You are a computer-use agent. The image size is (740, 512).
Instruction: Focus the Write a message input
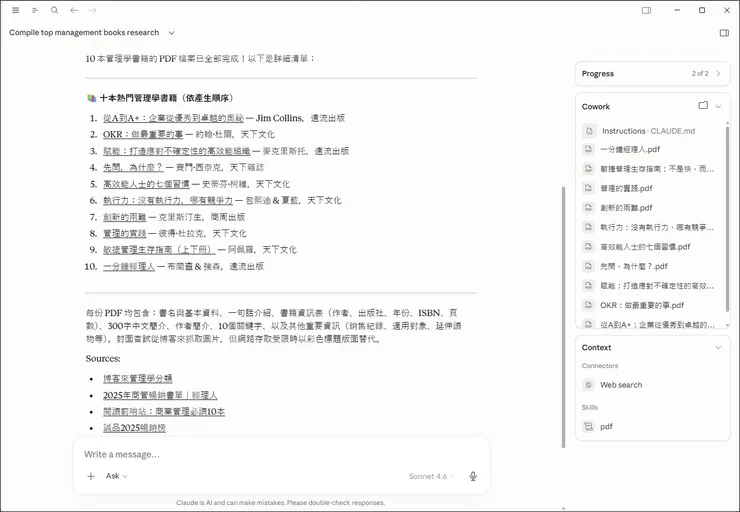click(x=281, y=454)
